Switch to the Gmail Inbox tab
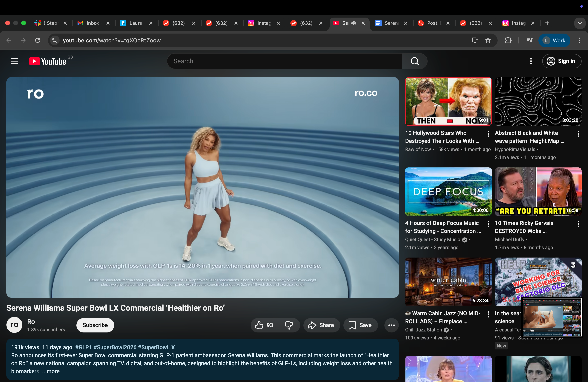This screenshot has height=382, width=588. click(93, 23)
